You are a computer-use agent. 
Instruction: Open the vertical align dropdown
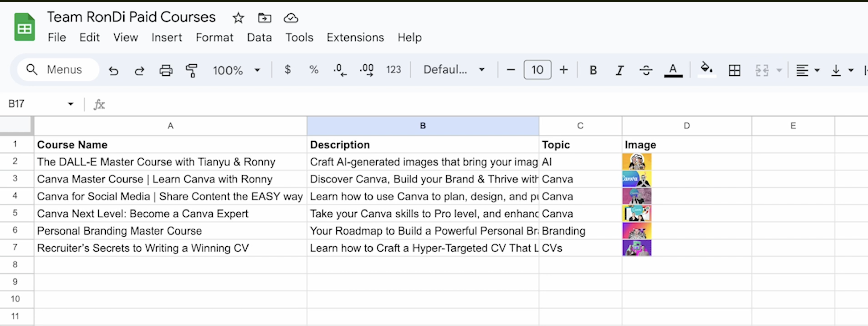pyautogui.click(x=842, y=70)
